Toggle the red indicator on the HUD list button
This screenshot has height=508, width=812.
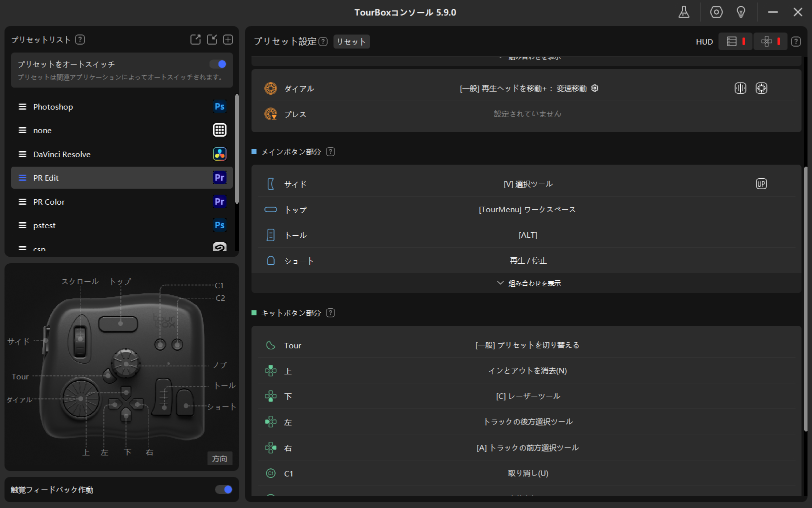coord(744,42)
